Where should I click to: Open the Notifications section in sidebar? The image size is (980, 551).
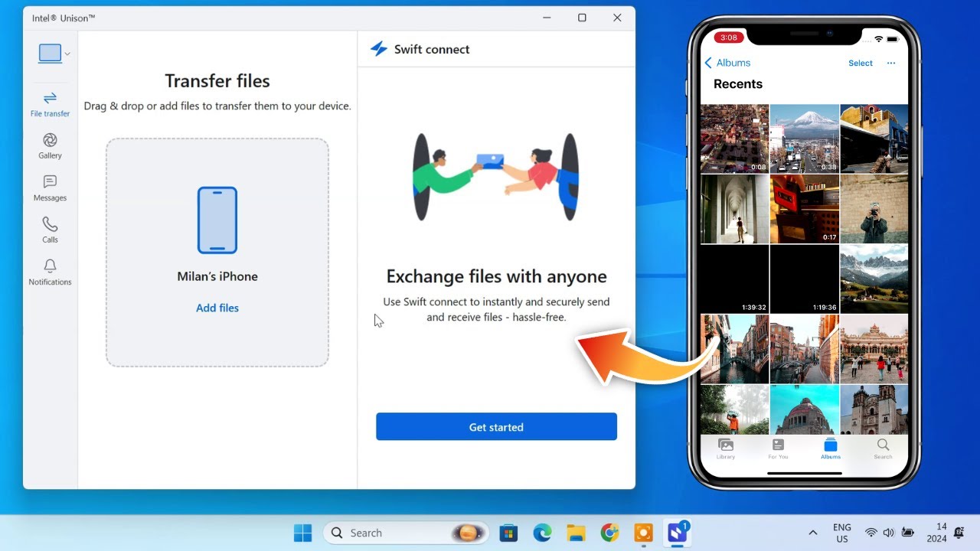50,272
